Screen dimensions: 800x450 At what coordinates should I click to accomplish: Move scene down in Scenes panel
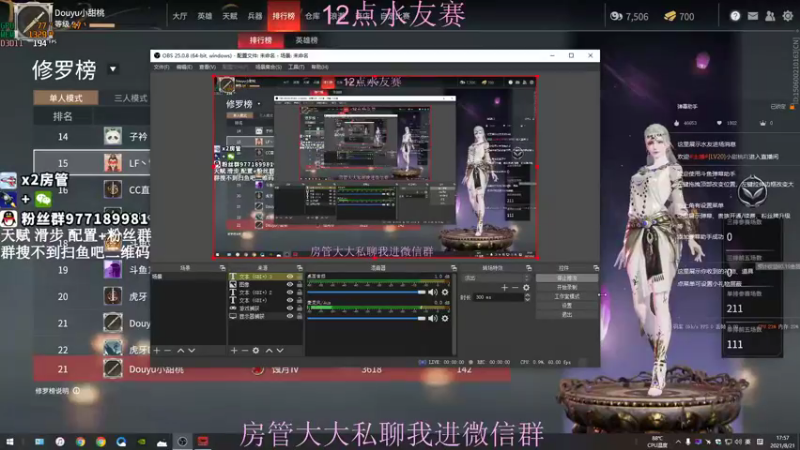192,351
